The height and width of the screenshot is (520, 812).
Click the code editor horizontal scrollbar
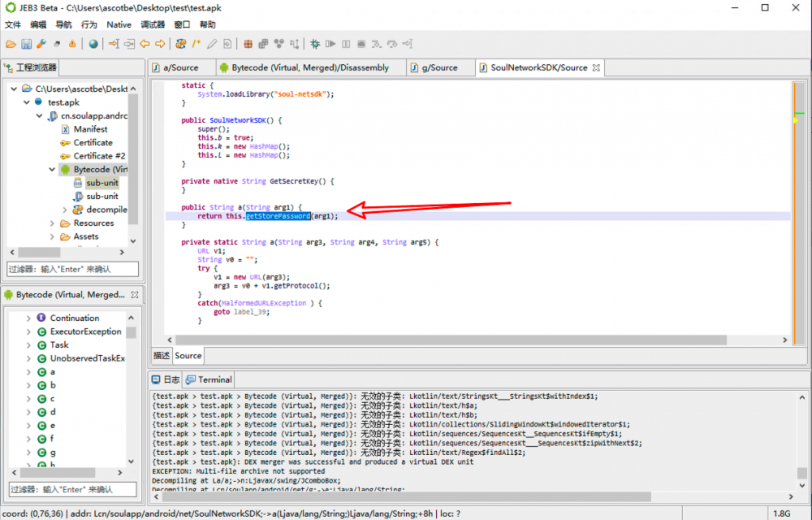pos(471,340)
